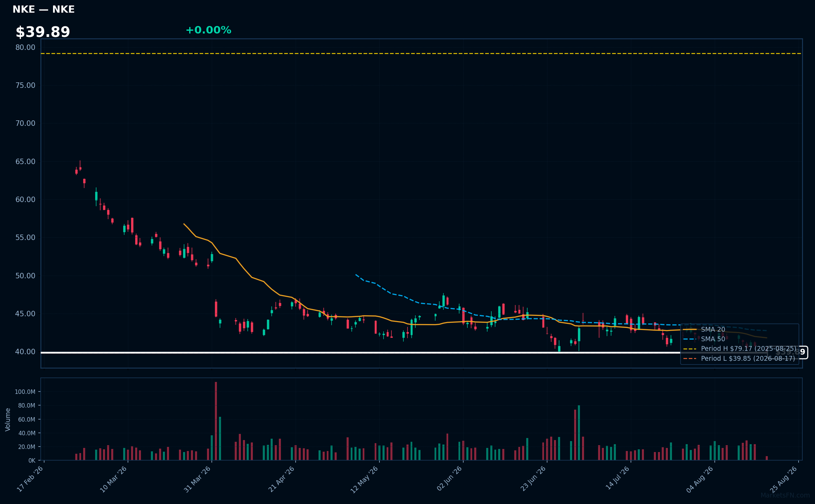Image resolution: width=815 pixels, height=504 pixels.
Task: Click the 80.0M volume axis label
Action: [x=27, y=406]
